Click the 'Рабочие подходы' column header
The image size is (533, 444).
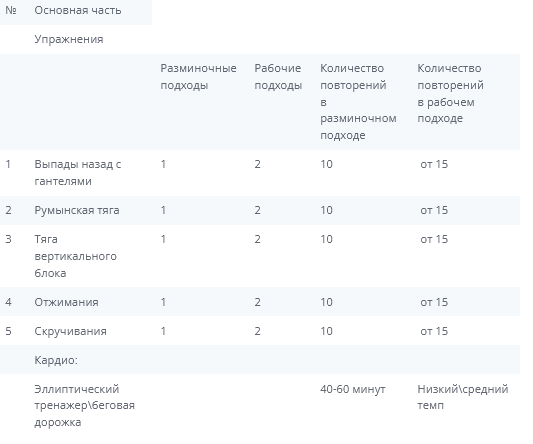pyautogui.click(x=278, y=76)
